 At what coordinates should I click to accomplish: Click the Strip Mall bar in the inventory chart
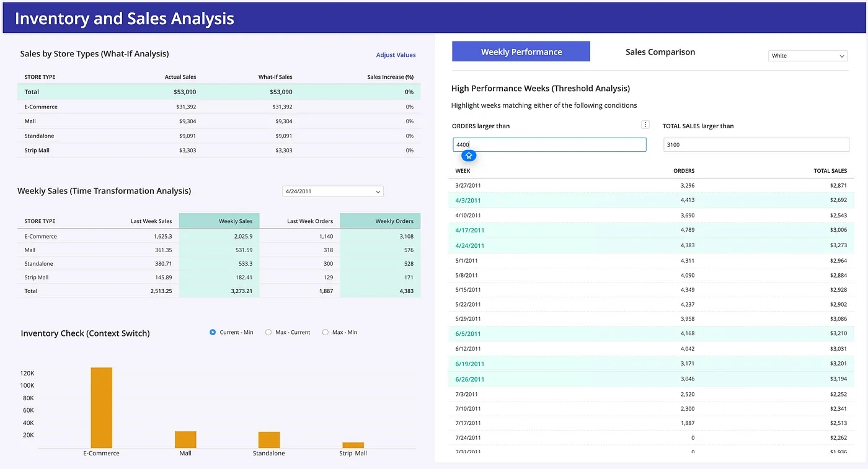352,446
